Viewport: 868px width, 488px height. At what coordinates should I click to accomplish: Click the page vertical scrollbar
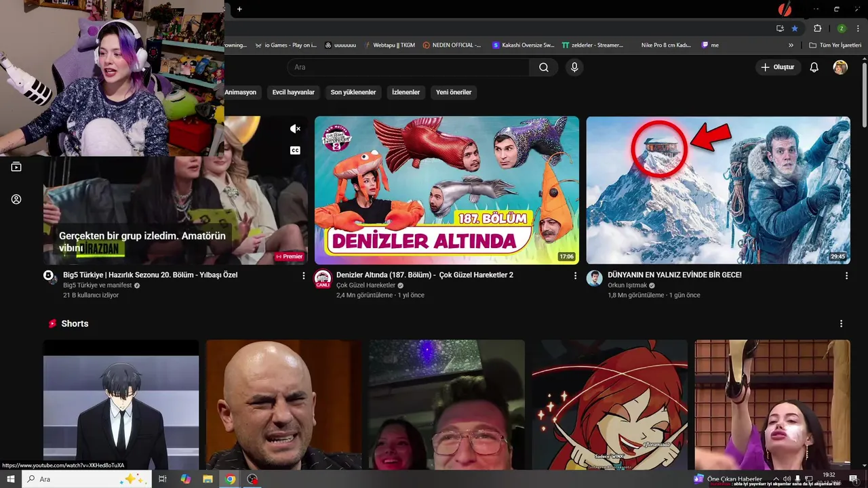[x=864, y=94]
